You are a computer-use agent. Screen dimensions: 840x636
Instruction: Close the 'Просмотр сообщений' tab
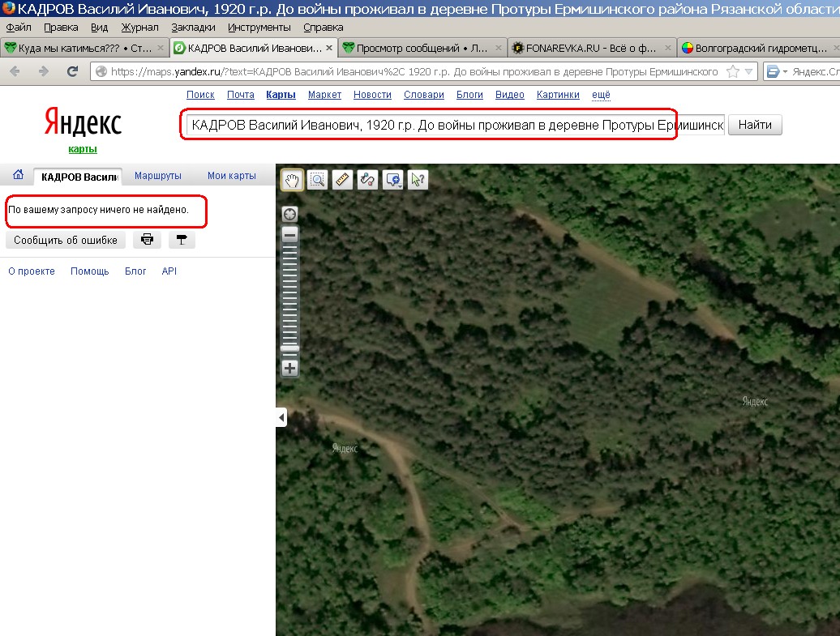pos(498,48)
